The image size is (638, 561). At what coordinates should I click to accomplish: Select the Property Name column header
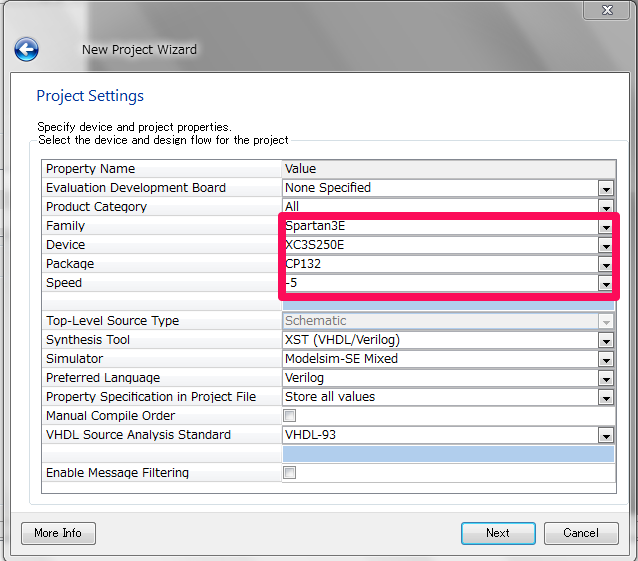click(162, 169)
